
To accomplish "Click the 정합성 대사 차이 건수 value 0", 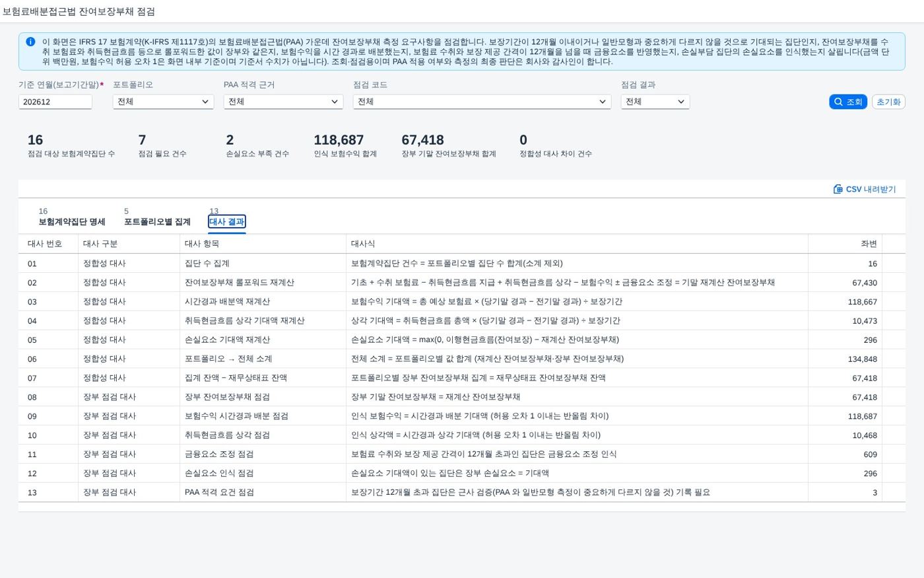I will pyautogui.click(x=523, y=140).
